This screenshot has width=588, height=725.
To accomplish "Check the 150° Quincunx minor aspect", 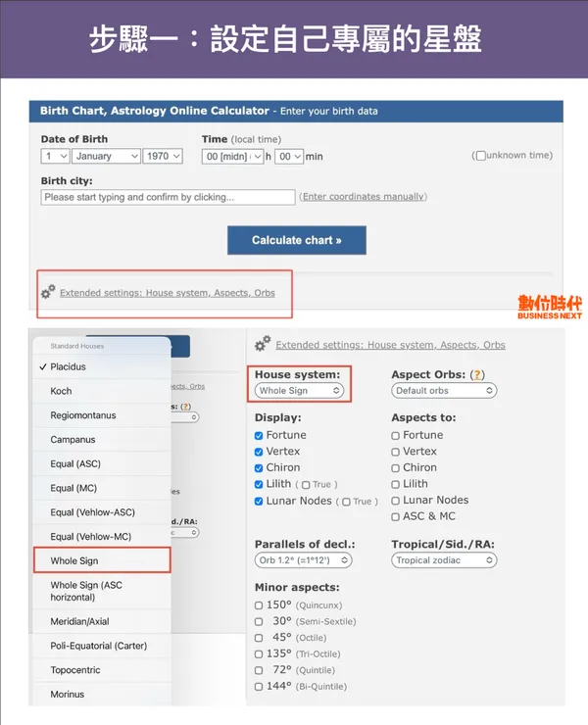I will (x=259, y=605).
